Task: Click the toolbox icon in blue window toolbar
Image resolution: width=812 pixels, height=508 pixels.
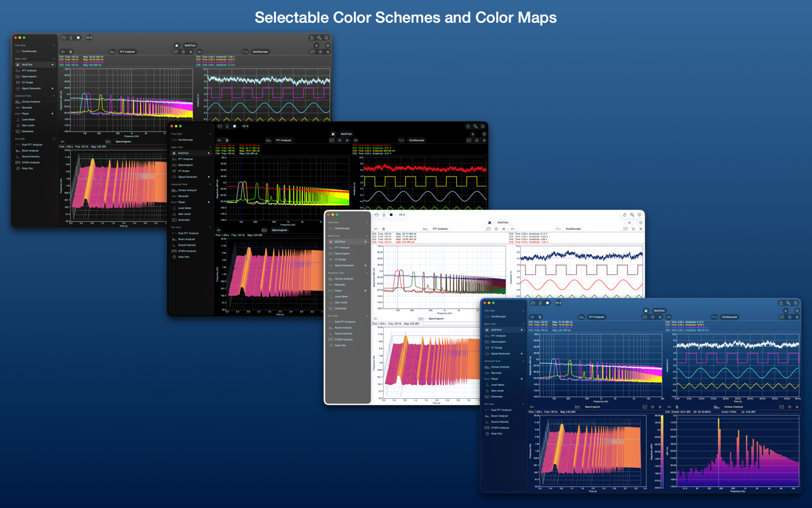Action: (533, 303)
